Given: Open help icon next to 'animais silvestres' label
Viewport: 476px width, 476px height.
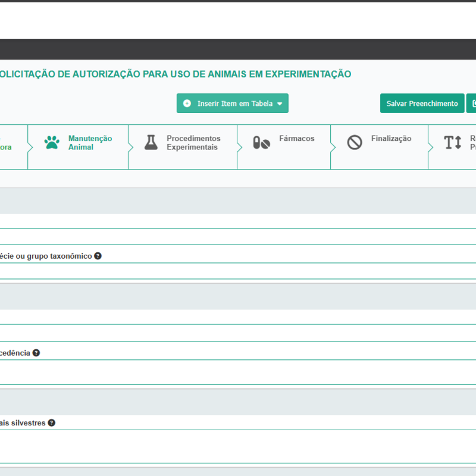Looking at the screenshot, I should (x=52, y=423).
